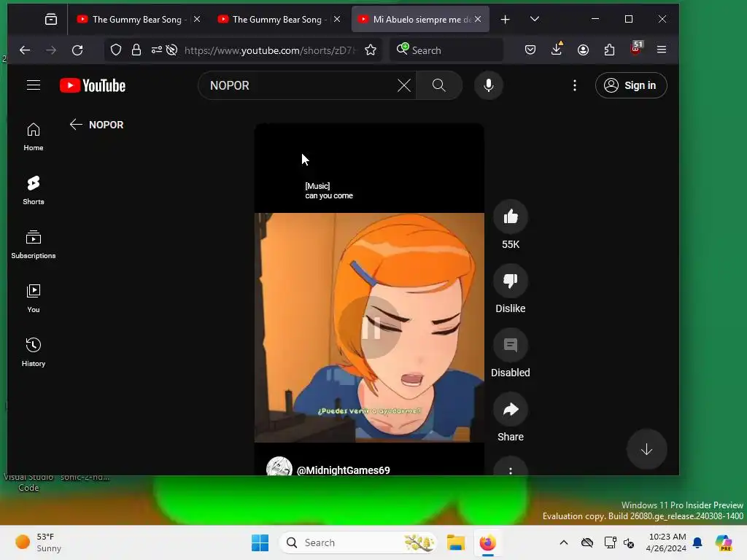Open Firefox View
The height and width of the screenshot is (560, 747).
pyautogui.click(x=51, y=20)
